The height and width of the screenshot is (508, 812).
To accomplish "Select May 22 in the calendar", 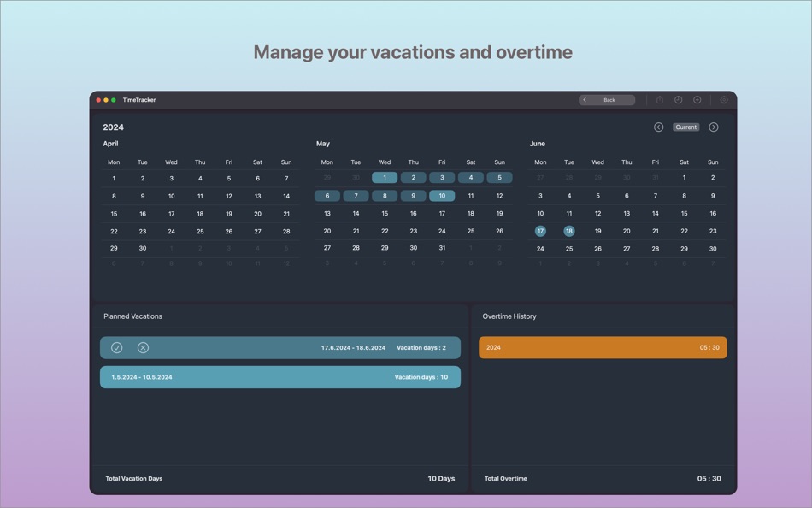I will [x=385, y=231].
